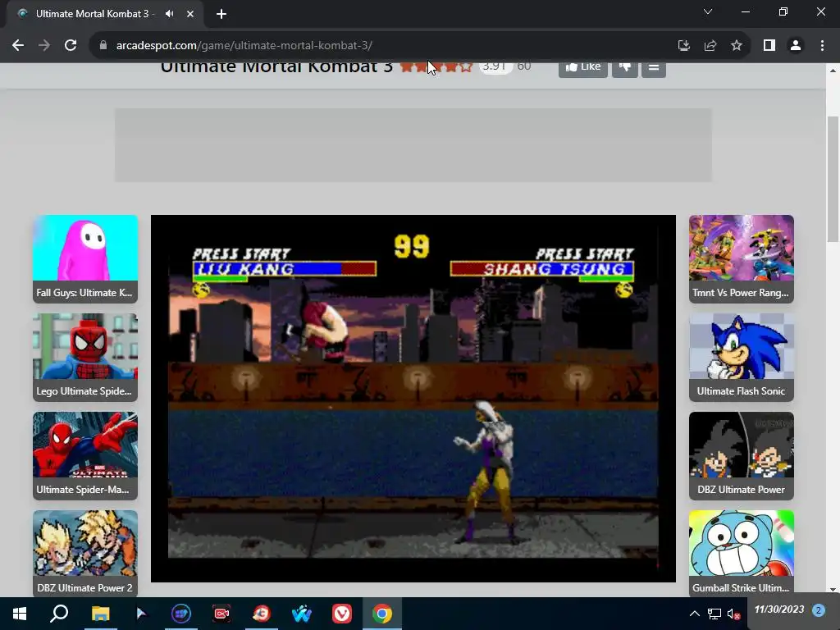Mute the tab via the speaker icon
840x630 pixels.
tap(169, 14)
